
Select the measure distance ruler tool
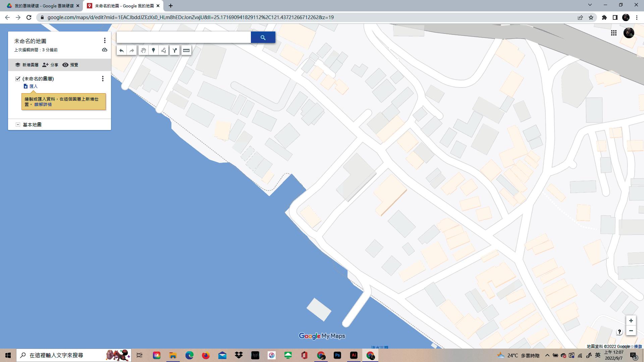(x=186, y=51)
